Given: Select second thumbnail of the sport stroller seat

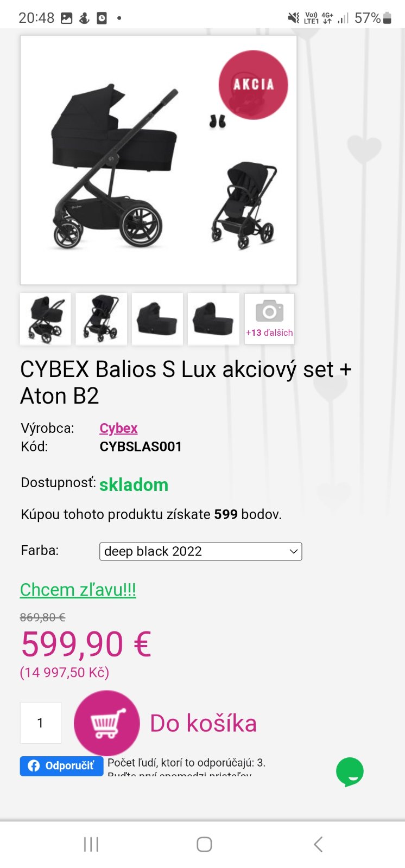Looking at the screenshot, I should pos(102,319).
